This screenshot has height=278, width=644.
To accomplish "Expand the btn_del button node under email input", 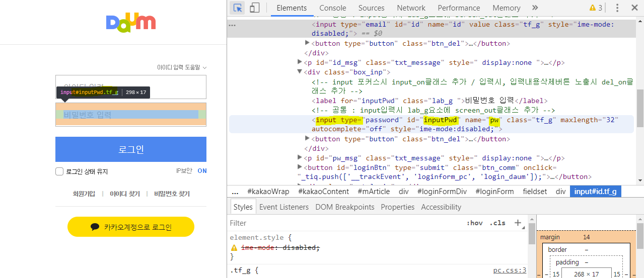I will click(307, 43).
